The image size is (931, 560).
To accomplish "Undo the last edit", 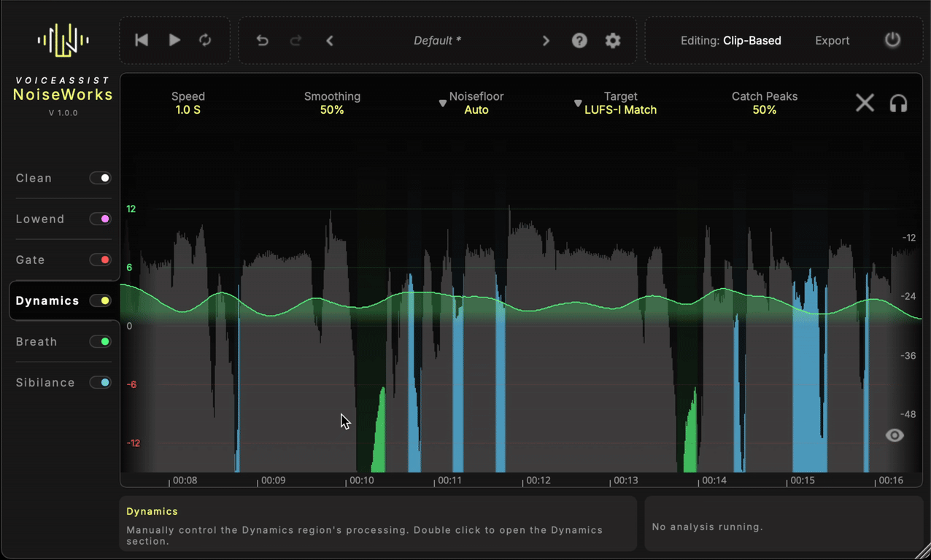I will click(x=262, y=40).
